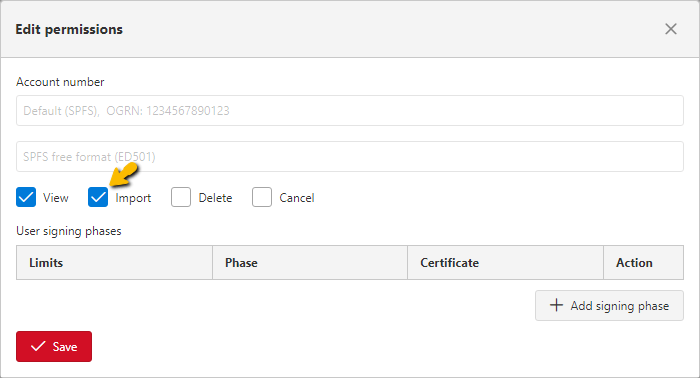This screenshot has height=378, width=700.
Task: Click the Edit permissions dialog title
Action: coord(69,29)
